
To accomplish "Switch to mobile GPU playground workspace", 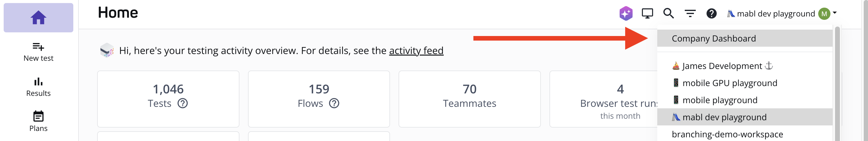I will [730, 83].
